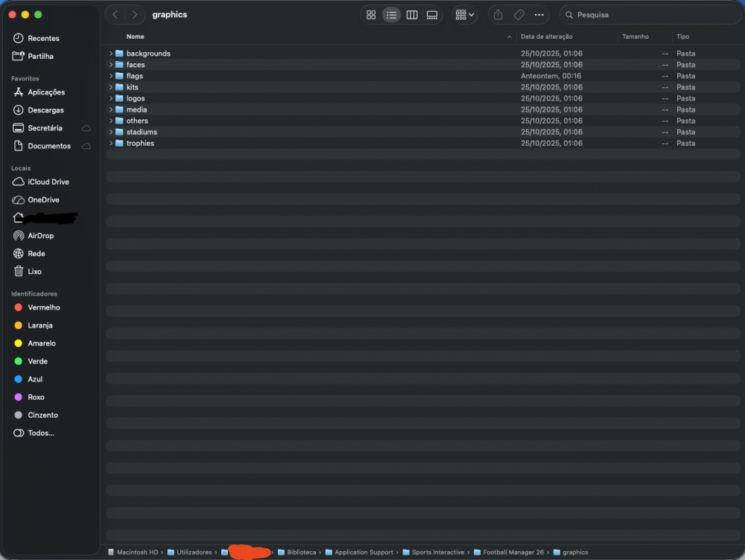745x560 pixels.
Task: Click the iCloud status icon beside Documentos
Action: [86, 146]
